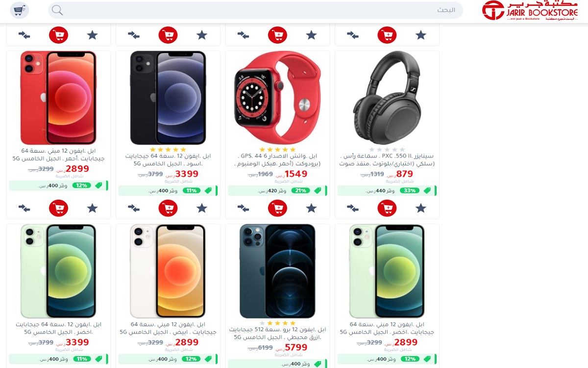Click the search magnifier icon
The height and width of the screenshot is (368, 588).
pos(57,10)
